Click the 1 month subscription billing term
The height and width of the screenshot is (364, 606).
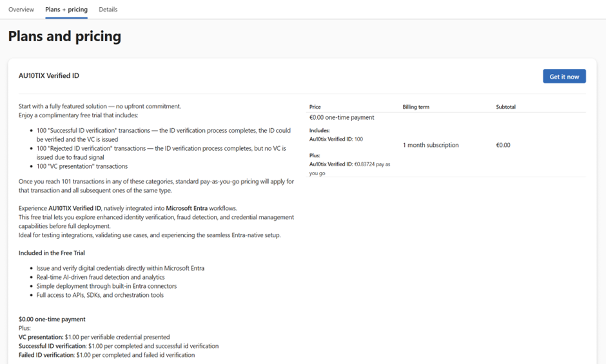(431, 145)
